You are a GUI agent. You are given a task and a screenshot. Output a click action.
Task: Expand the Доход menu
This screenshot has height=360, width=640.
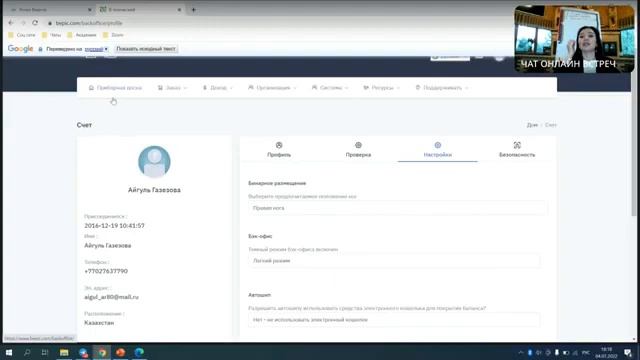point(218,88)
